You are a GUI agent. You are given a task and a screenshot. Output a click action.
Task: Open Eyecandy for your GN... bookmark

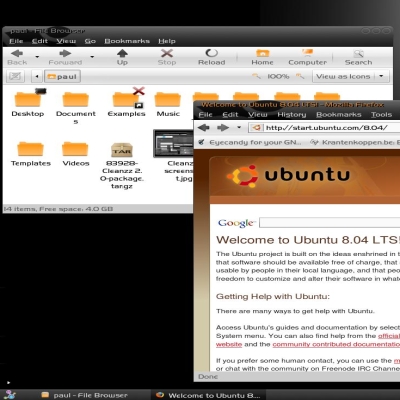250,142
